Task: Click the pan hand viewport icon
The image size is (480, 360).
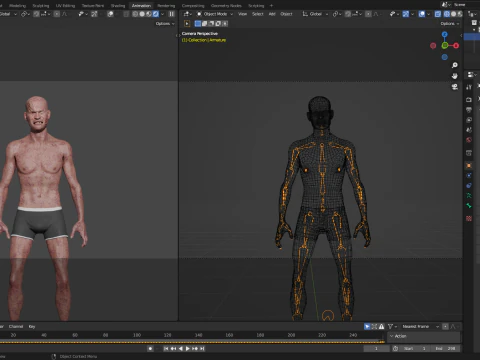Action: 455,76
